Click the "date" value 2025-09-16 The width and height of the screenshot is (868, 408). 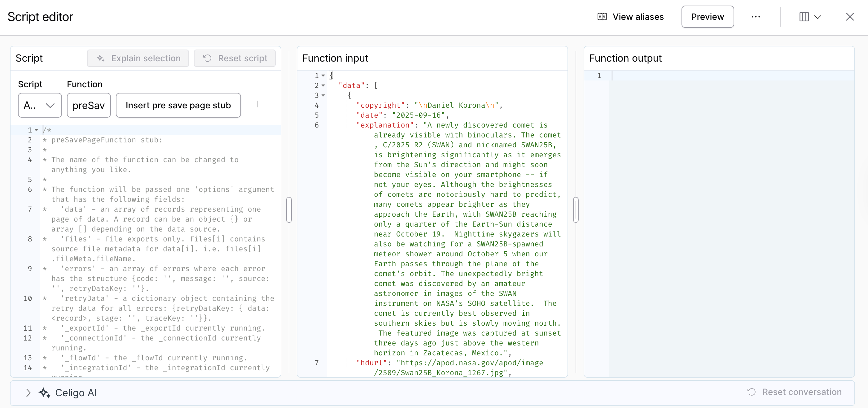pyautogui.click(x=419, y=115)
